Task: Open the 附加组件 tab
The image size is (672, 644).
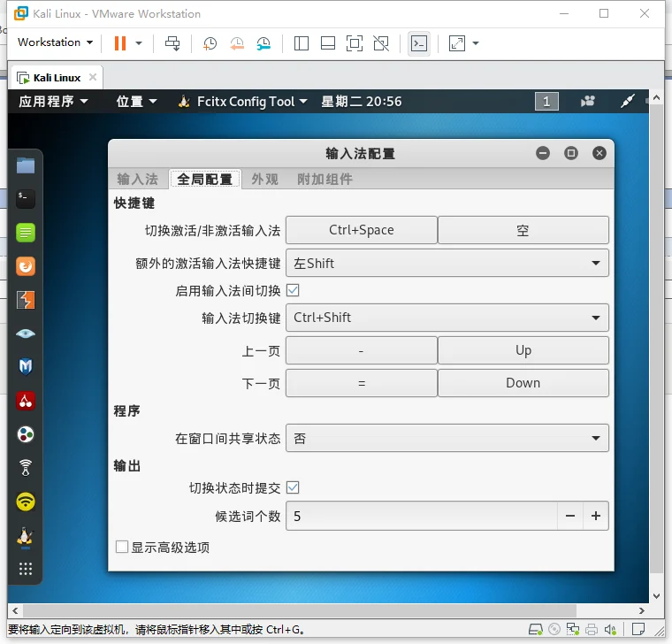Action: [325, 179]
